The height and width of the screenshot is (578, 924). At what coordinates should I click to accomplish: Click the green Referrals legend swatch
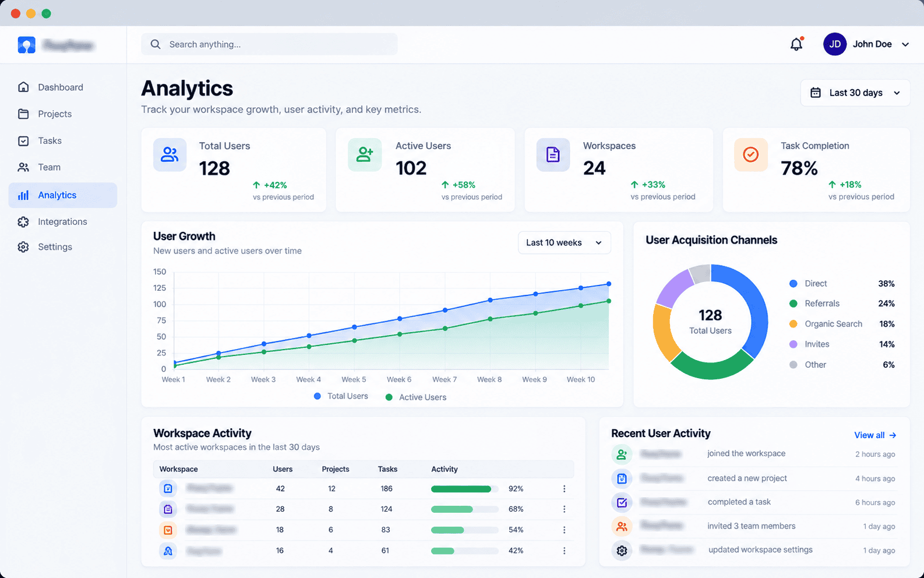tap(793, 304)
